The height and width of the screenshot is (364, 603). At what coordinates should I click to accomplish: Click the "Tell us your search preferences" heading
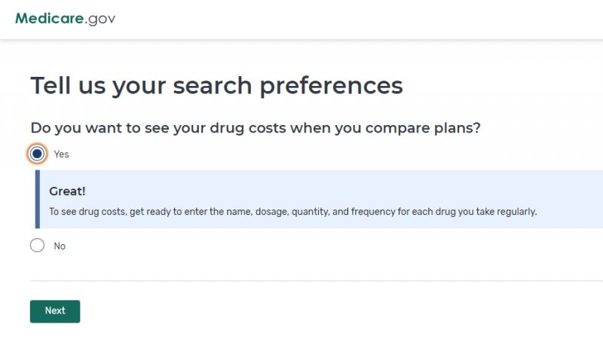[x=217, y=86]
